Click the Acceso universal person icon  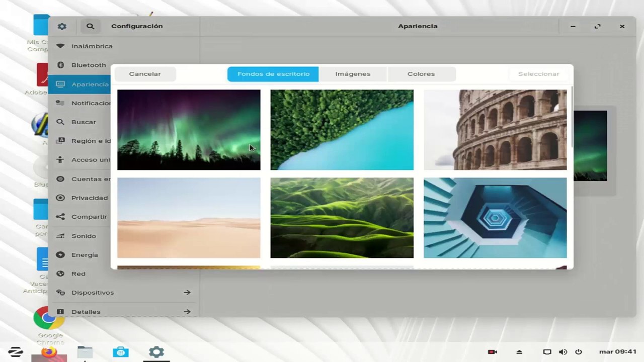point(60,160)
